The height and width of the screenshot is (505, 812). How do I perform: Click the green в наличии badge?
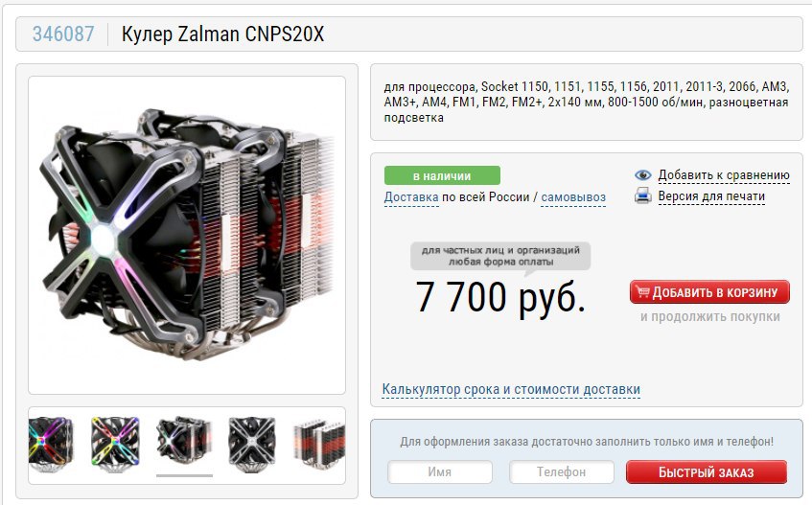[x=442, y=175]
